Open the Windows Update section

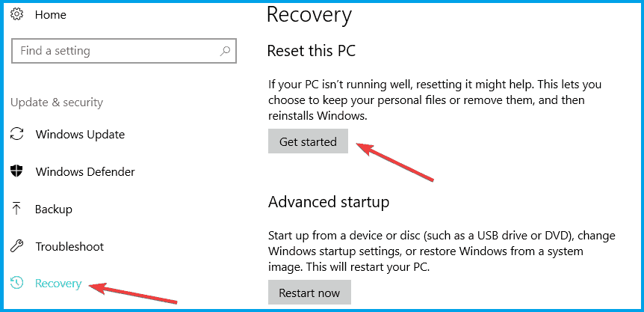pos(80,135)
